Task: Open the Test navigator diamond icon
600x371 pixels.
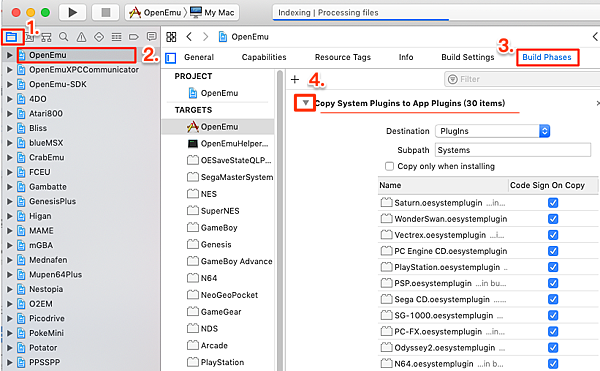Action: tap(99, 37)
